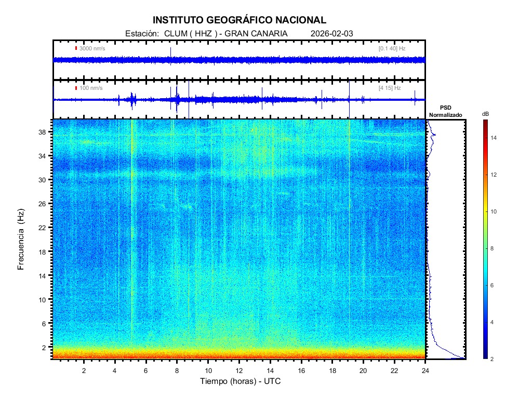This screenshot has width=532, height=399.
Task: Click the date 2026-02-03
Action: [x=331, y=33]
